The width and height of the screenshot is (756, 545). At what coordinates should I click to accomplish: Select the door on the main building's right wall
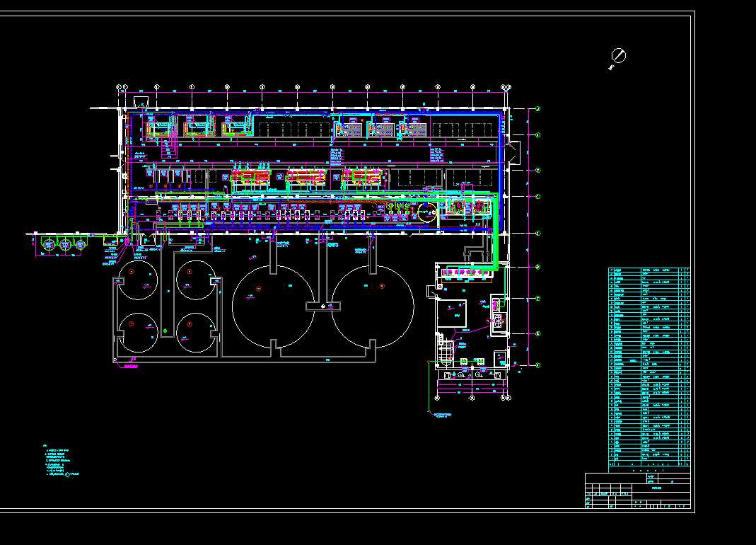tap(514, 152)
